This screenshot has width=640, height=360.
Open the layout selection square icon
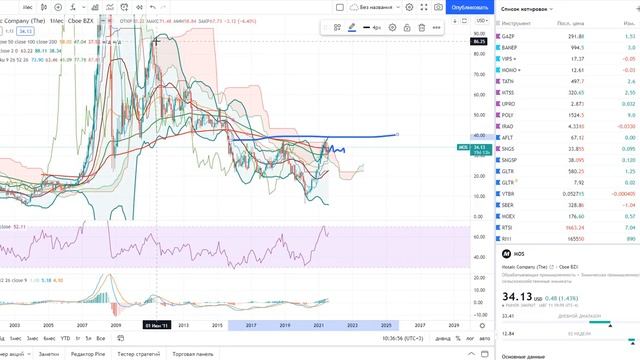tap(340, 7)
